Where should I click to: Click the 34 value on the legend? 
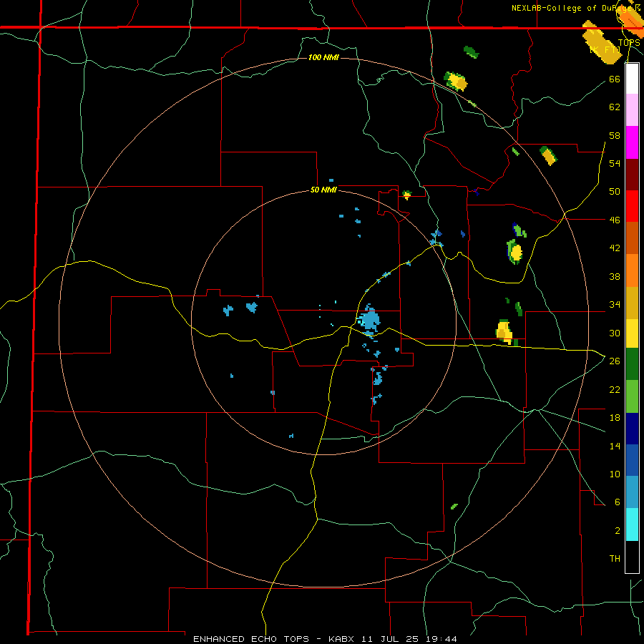pos(615,305)
